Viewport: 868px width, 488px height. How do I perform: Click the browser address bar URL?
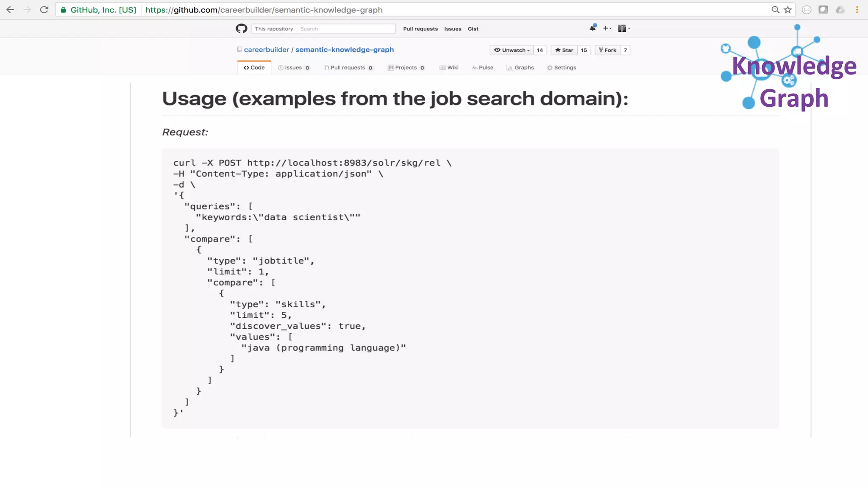[x=264, y=10]
